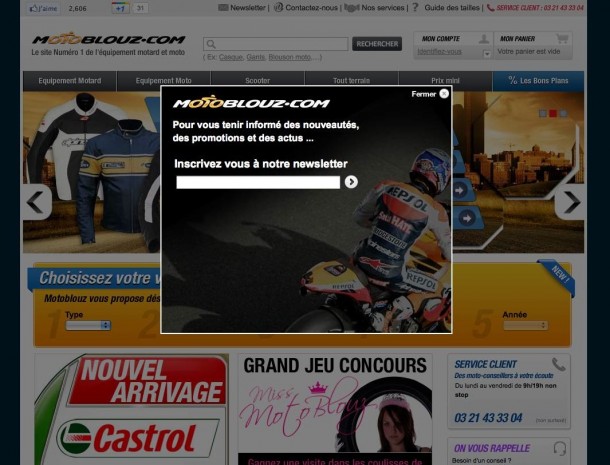Open the Tout terrain menu

pos(351,81)
